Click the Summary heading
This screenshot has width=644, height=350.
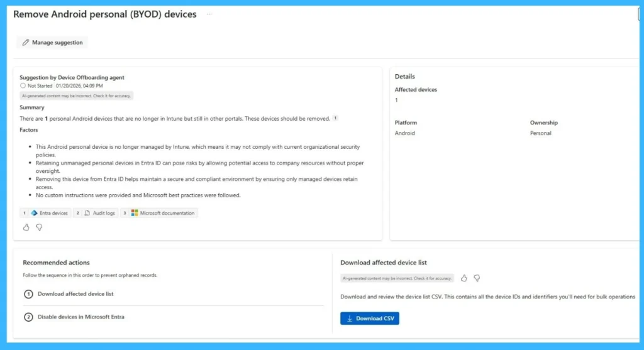click(32, 107)
